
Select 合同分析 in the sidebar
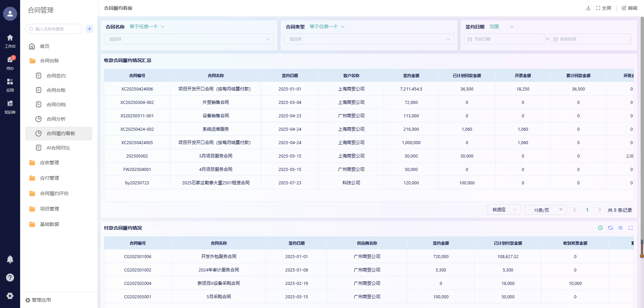point(56,119)
